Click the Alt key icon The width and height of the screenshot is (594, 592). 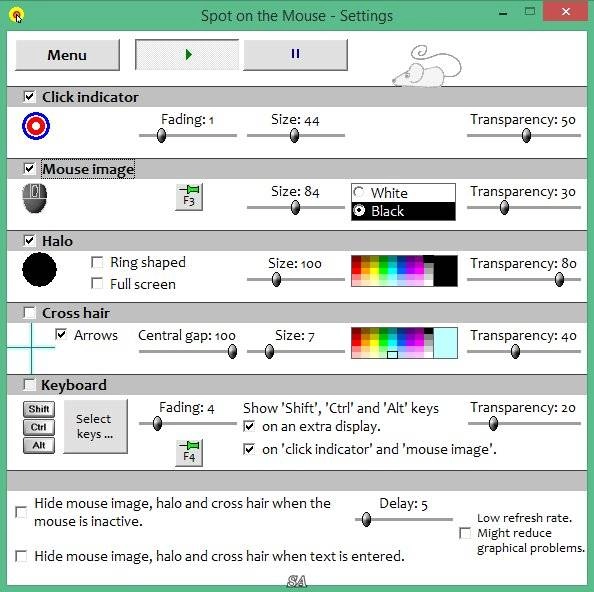pyautogui.click(x=39, y=445)
